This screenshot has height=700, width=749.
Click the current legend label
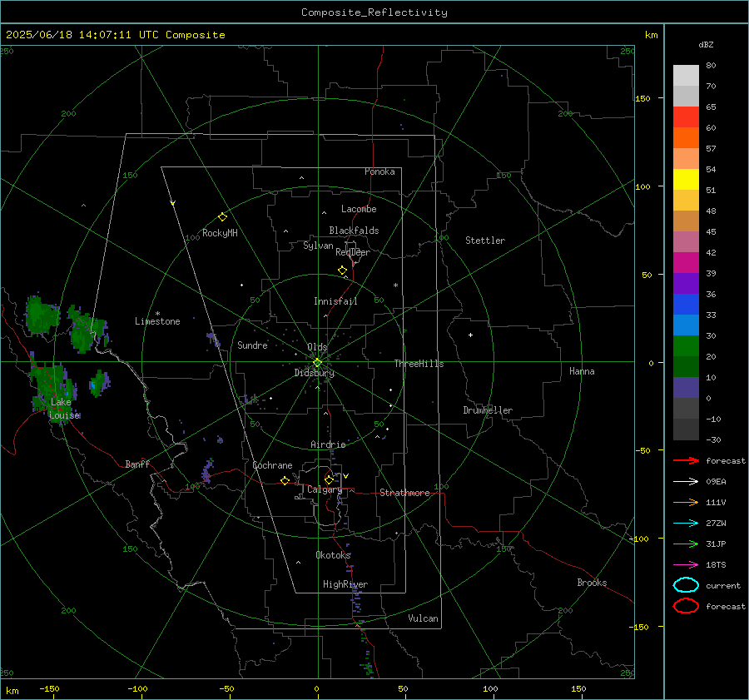[x=723, y=586]
